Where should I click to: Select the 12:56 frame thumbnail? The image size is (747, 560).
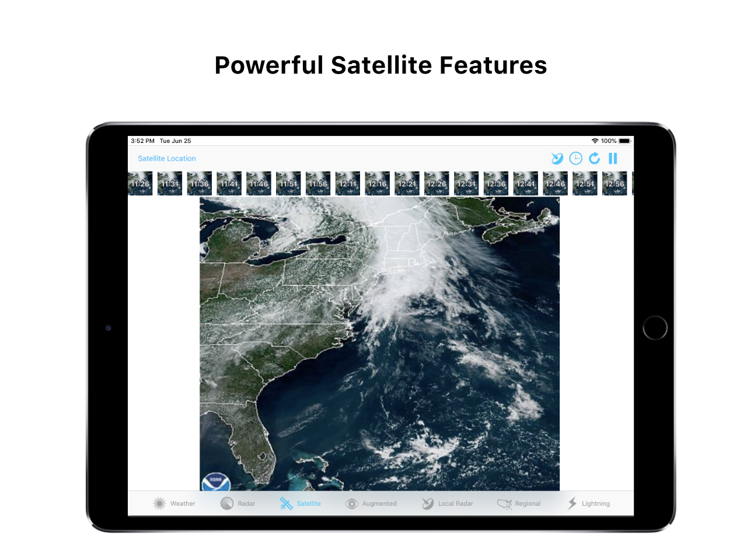click(x=615, y=183)
